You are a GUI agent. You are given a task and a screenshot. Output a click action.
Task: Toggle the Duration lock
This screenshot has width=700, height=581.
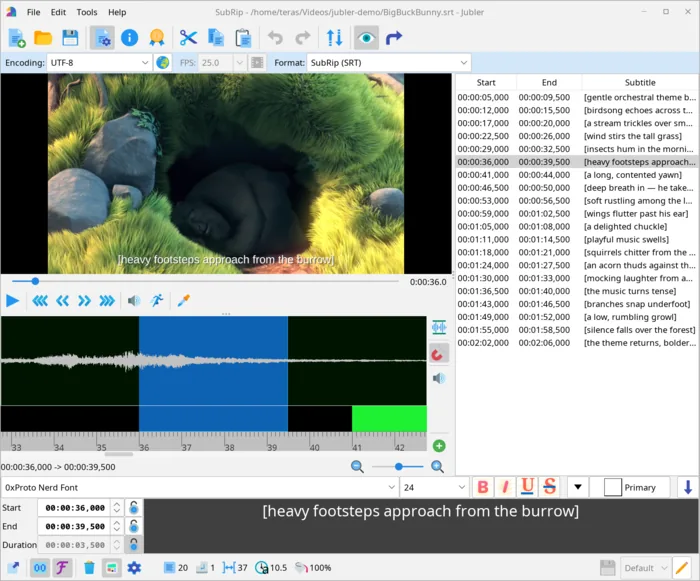click(133, 545)
